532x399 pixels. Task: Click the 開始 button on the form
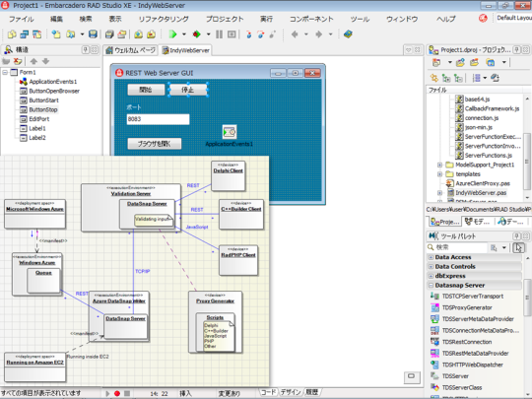coord(146,90)
